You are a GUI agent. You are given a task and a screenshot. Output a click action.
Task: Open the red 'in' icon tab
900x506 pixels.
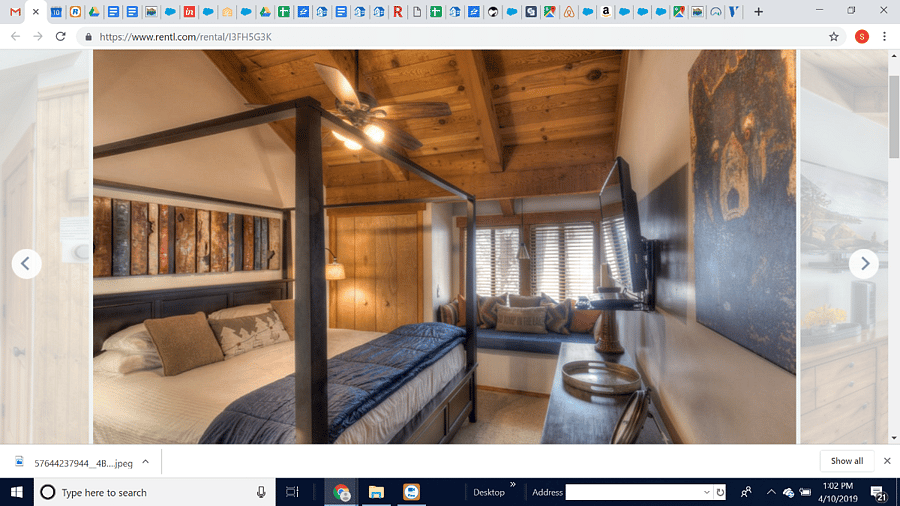click(189, 11)
